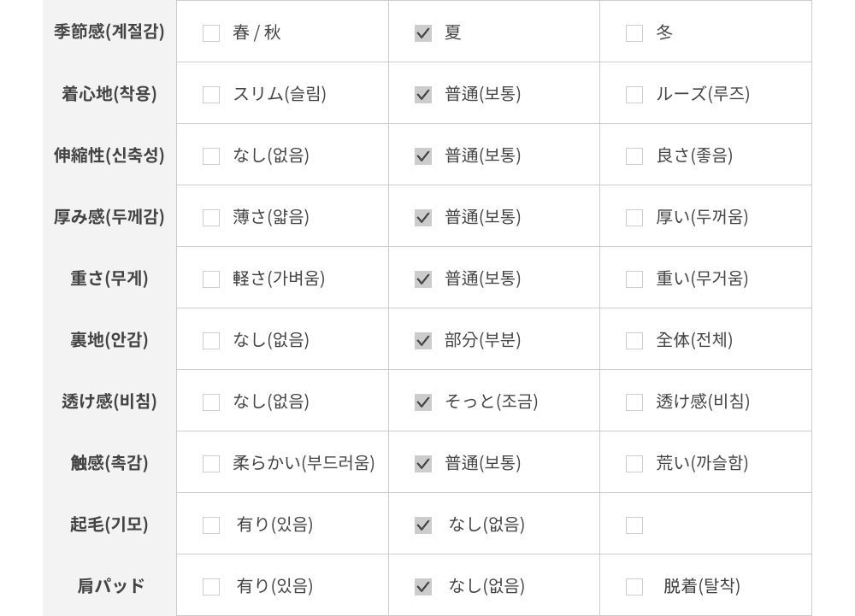Image resolution: width=855 pixels, height=616 pixels.
Task: Uncheck 部分(부분) lining checkbox
Action: (423, 341)
